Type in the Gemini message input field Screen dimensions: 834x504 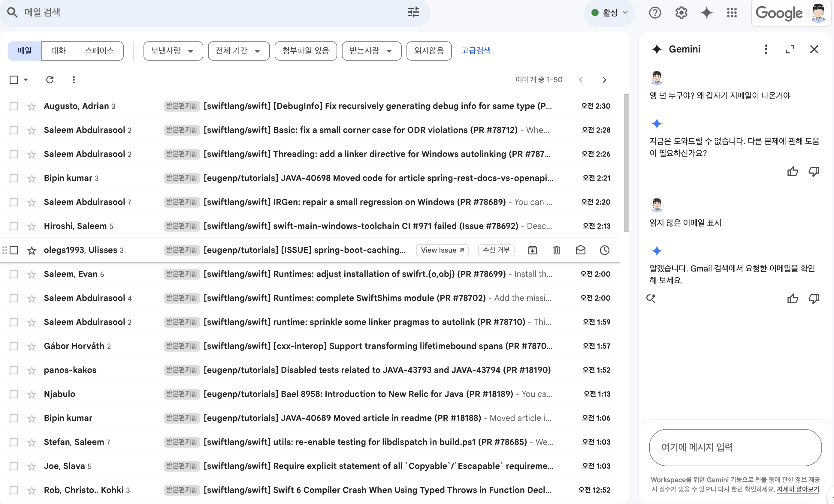click(735, 447)
